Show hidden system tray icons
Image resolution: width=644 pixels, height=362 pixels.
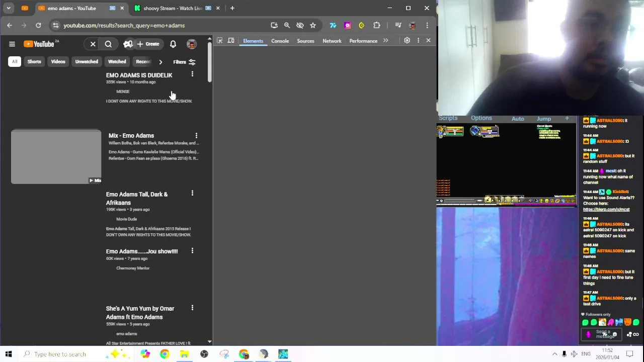point(554,354)
